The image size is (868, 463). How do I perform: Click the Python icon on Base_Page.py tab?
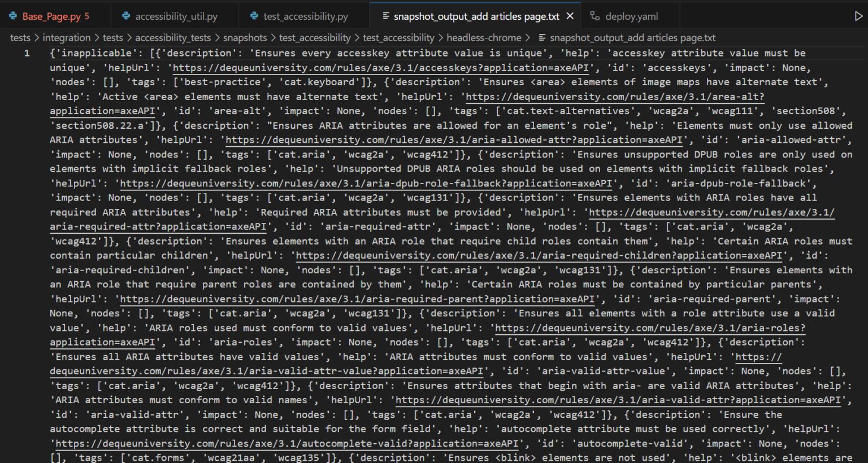[x=12, y=16]
